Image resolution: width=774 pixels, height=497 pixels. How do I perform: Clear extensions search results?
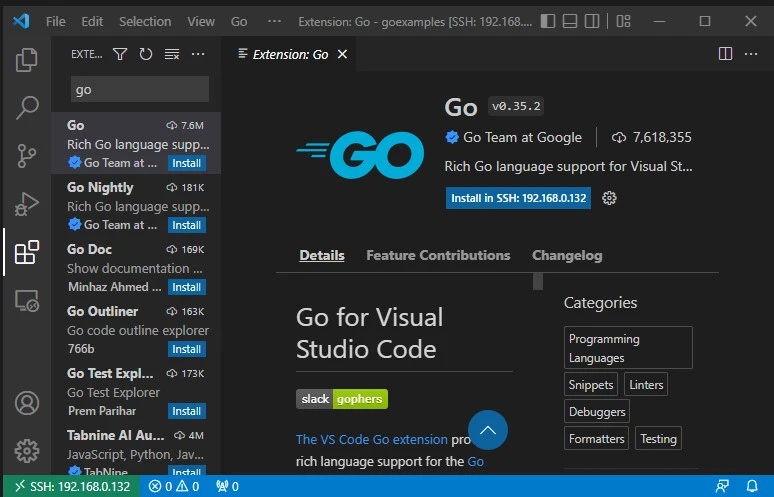click(172, 54)
